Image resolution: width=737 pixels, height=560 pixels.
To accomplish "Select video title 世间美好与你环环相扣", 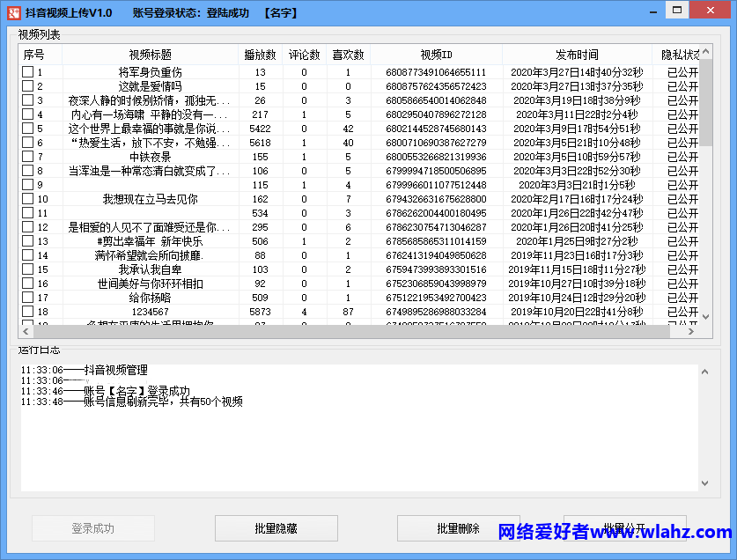I will tap(151, 284).
